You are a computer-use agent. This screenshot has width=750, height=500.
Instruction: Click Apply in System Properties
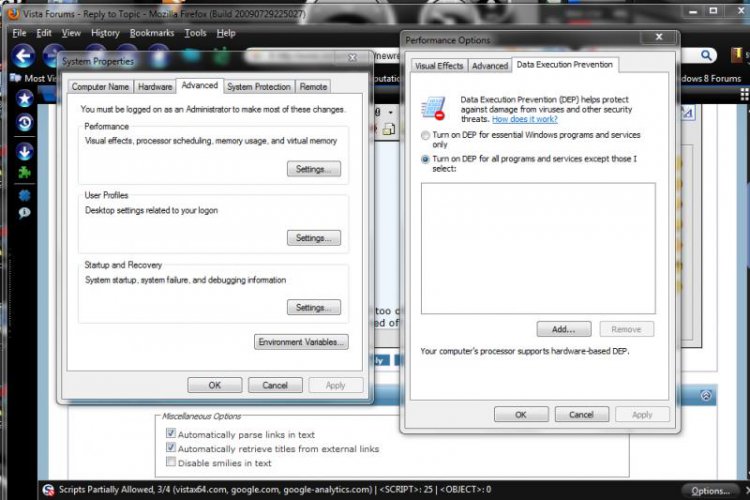(335, 385)
